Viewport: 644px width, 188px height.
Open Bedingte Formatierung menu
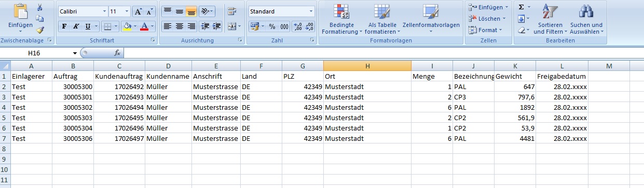[342, 20]
